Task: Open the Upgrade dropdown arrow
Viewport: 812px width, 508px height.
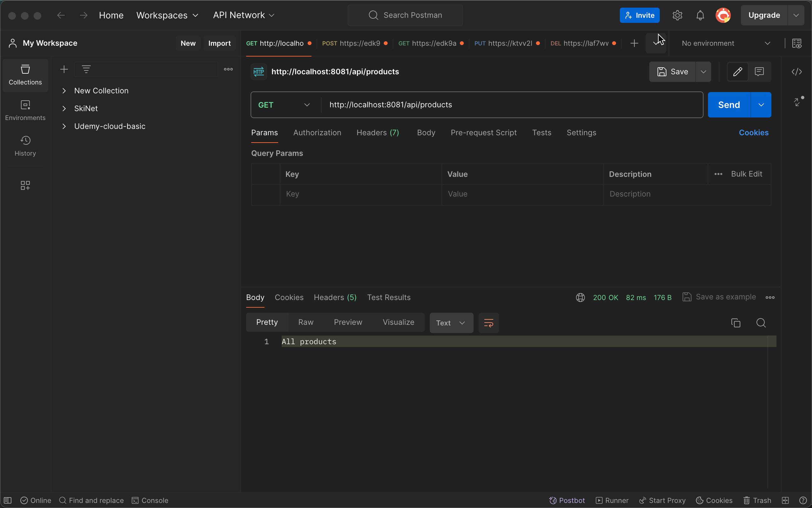Action: coord(796,15)
